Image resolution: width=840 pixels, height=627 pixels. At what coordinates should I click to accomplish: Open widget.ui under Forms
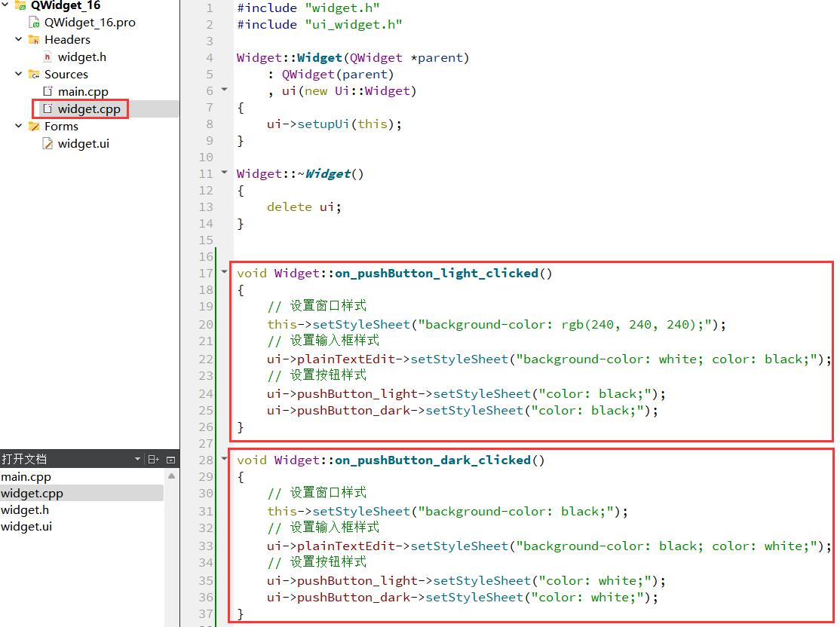pyautogui.click(x=84, y=143)
